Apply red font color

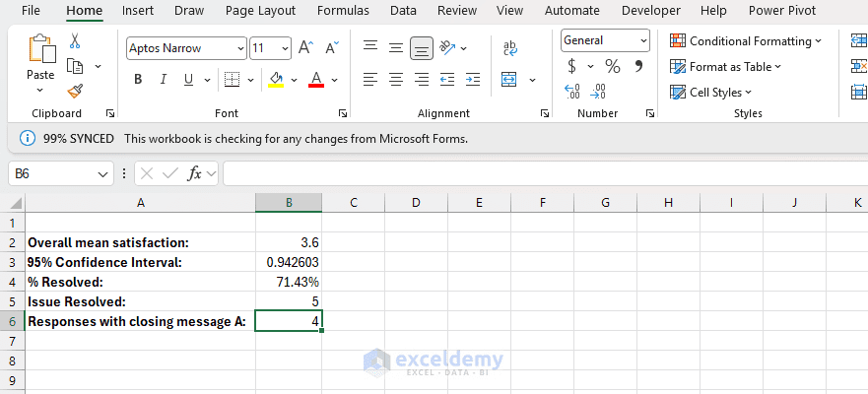[316, 80]
